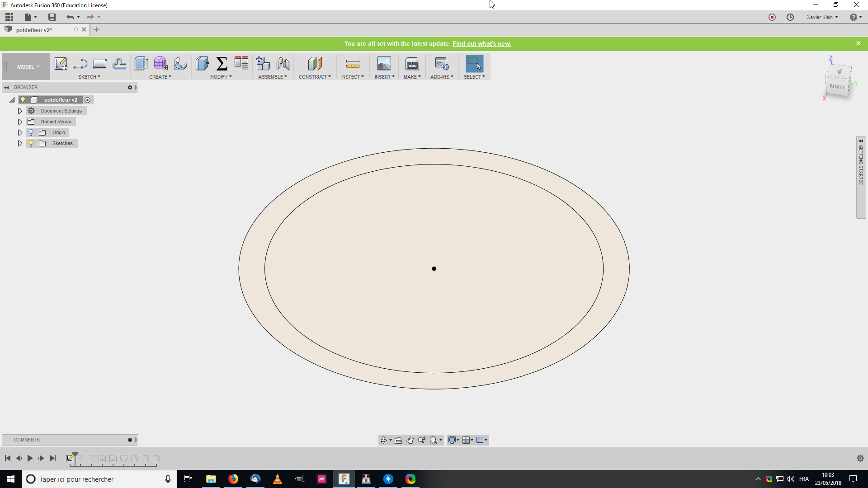Expand the Origin folder
868x488 pixels.
click(x=20, y=132)
